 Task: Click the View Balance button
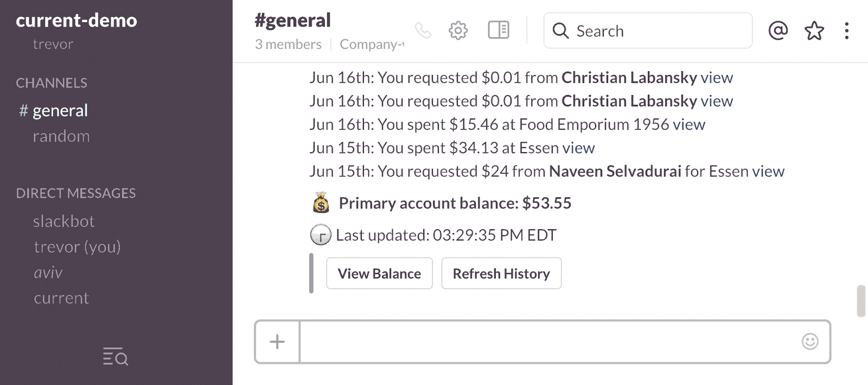(x=379, y=274)
